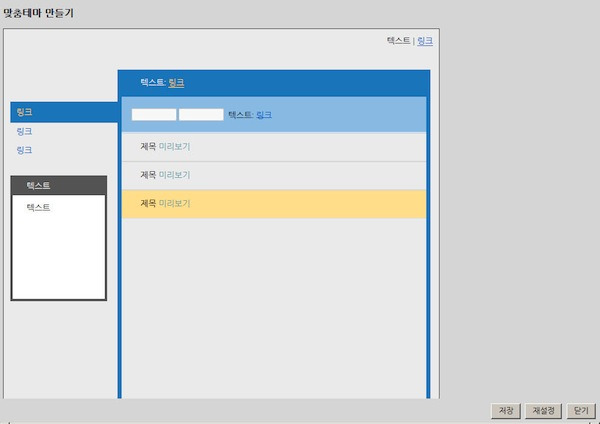Click the 텍스트 label in the light blue bar
600x424 pixels.
click(240, 114)
